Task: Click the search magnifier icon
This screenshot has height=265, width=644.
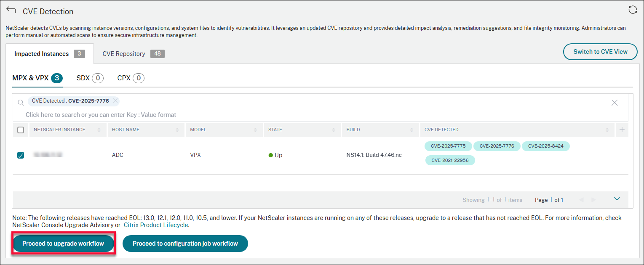Action: [21, 103]
